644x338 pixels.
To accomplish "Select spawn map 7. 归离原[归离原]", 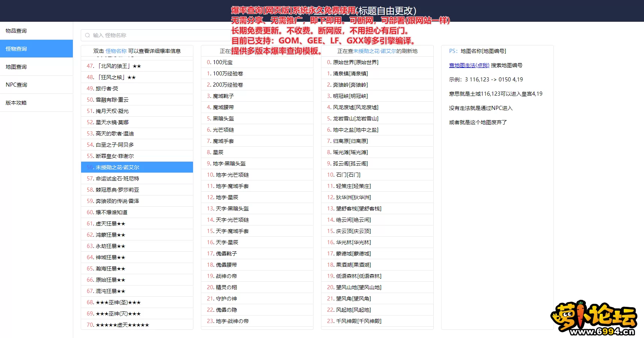I will tap(377, 141).
